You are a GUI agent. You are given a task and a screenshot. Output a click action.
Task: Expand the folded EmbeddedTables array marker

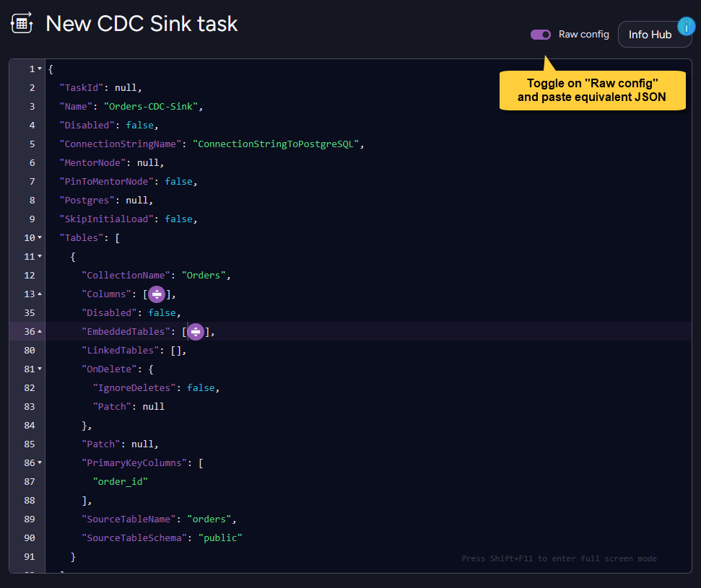(x=196, y=332)
